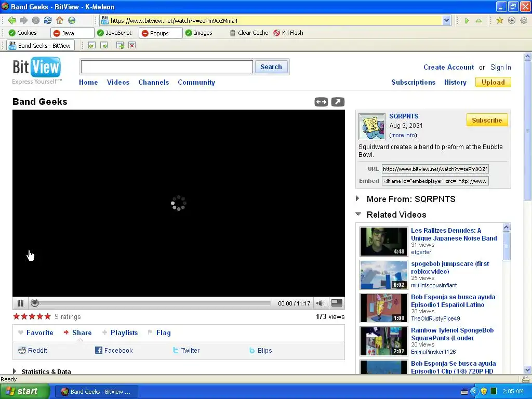Open the (more info) description link
The width and height of the screenshot is (532, 399).
point(403,135)
